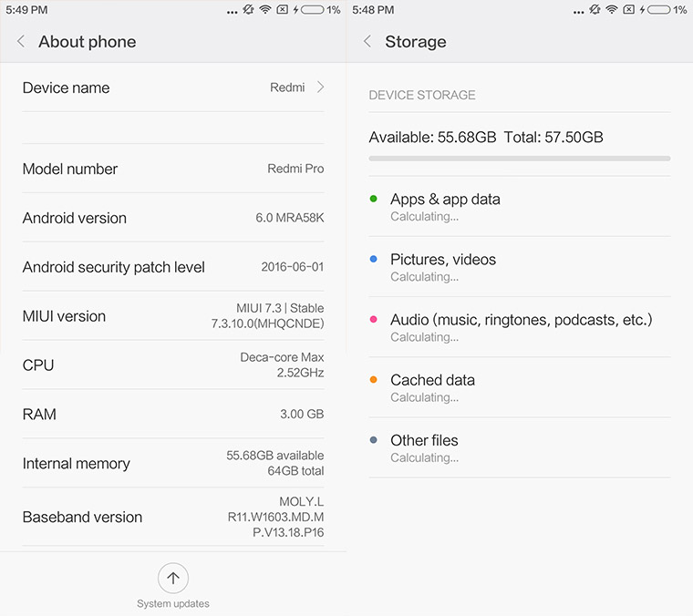The width and height of the screenshot is (693, 616).
Task: Tap the green Apps & app data dot
Action: click(374, 199)
